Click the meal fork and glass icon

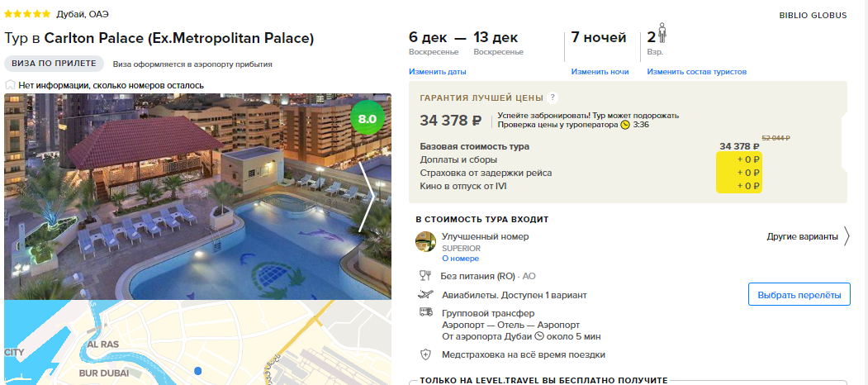(425, 276)
